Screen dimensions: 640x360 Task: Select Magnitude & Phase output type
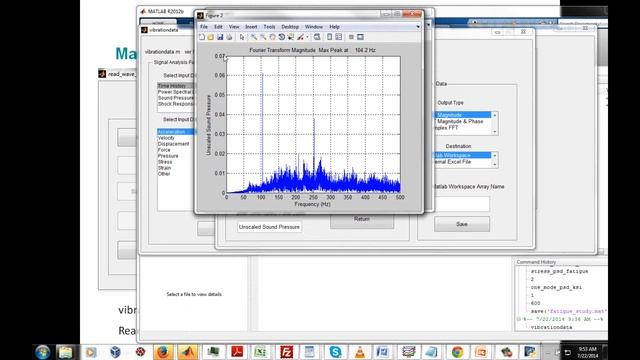click(462, 122)
